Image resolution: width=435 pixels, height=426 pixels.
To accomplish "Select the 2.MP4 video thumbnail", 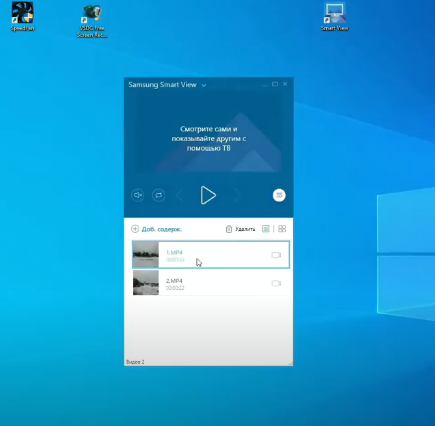I will click(x=146, y=283).
